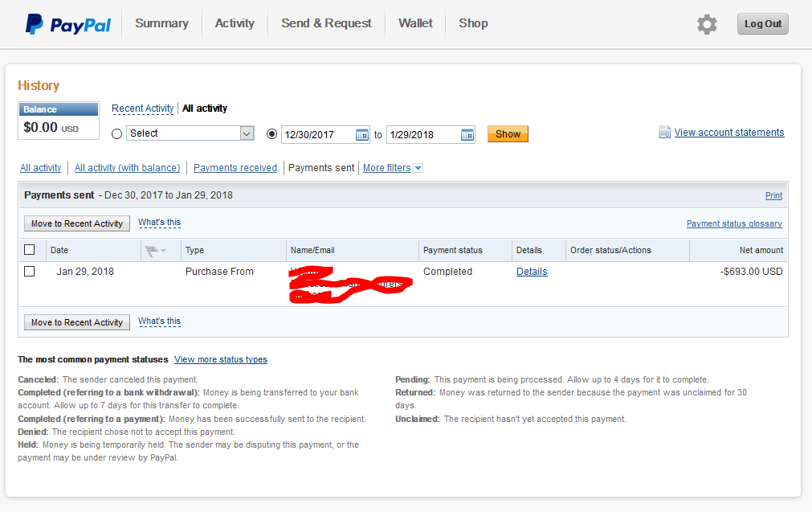
Task: Click the orange Show button
Action: click(x=508, y=133)
